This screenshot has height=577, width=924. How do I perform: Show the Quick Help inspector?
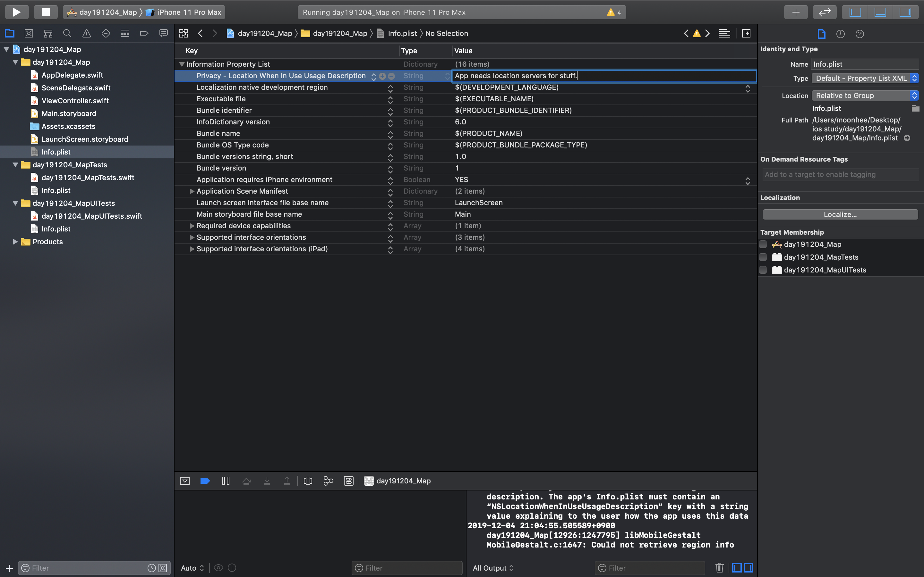860,34
